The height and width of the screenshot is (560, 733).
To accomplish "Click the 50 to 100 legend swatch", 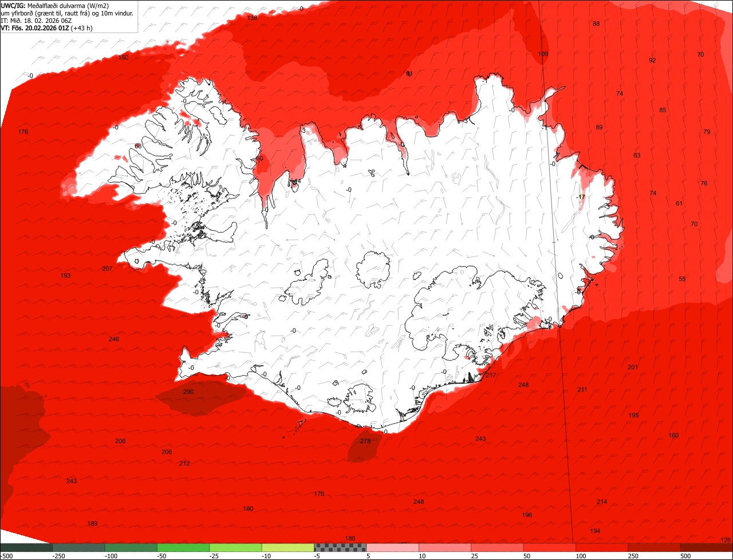I will click(550, 548).
